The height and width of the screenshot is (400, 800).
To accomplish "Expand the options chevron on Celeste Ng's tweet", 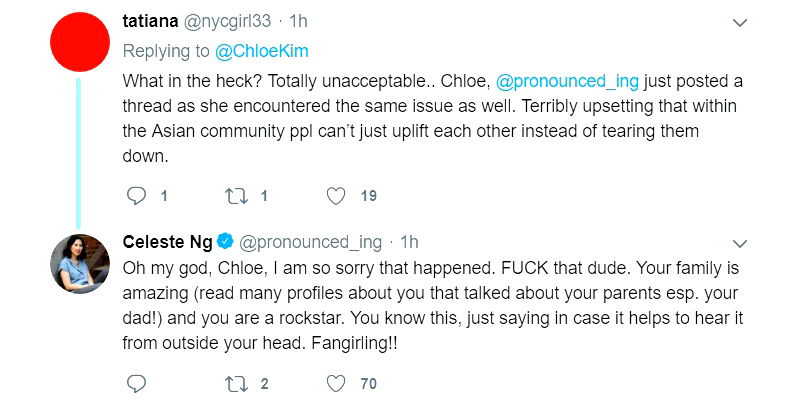I will point(740,242).
